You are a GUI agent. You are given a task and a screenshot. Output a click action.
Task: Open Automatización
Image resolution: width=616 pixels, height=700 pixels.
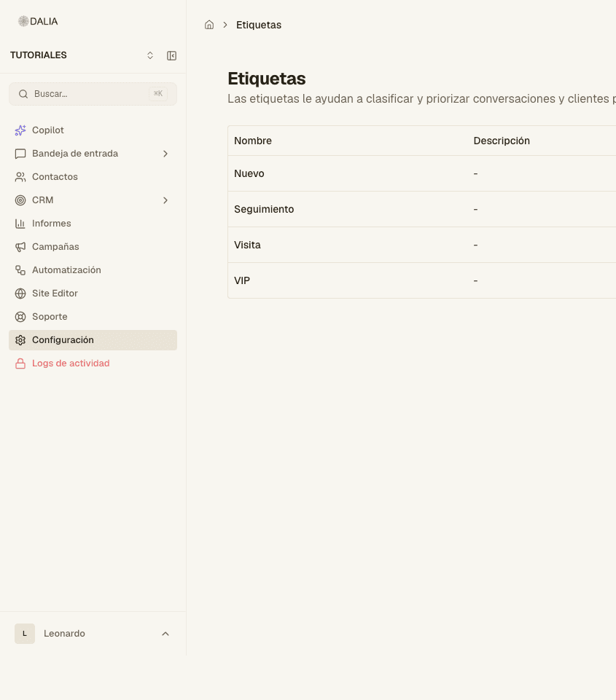click(93, 270)
